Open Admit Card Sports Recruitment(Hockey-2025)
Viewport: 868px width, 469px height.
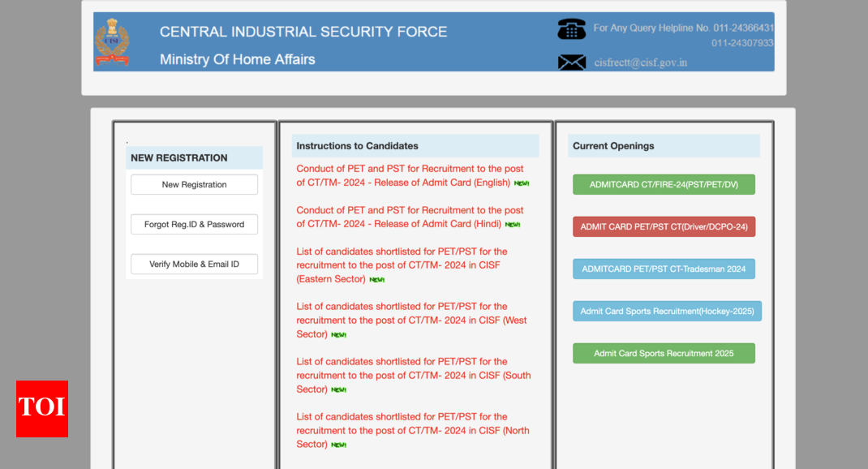667,312
